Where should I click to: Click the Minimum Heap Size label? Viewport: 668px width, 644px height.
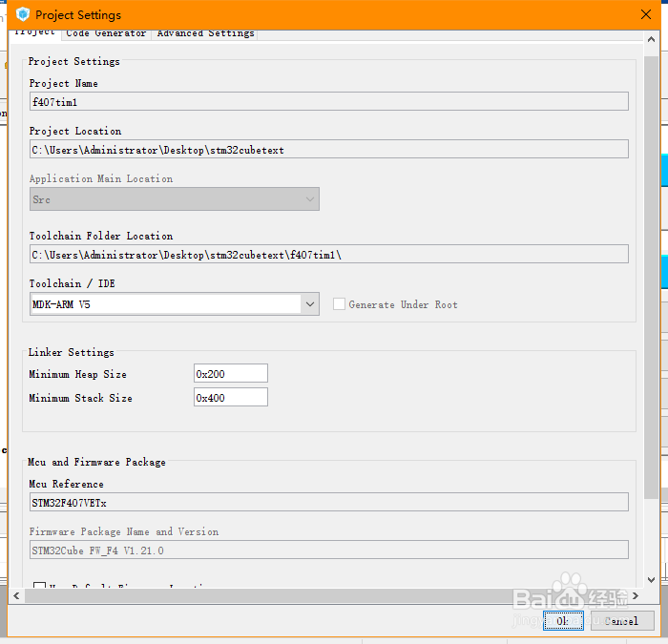(77, 374)
